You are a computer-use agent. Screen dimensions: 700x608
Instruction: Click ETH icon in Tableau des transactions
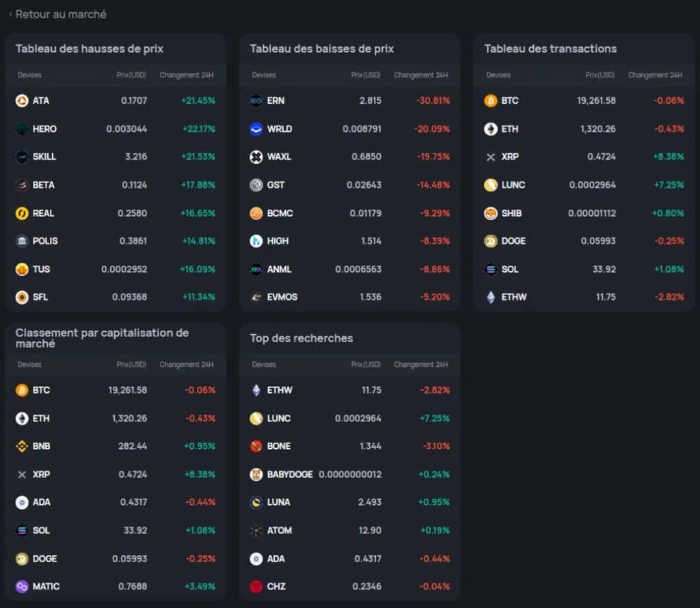pos(491,129)
